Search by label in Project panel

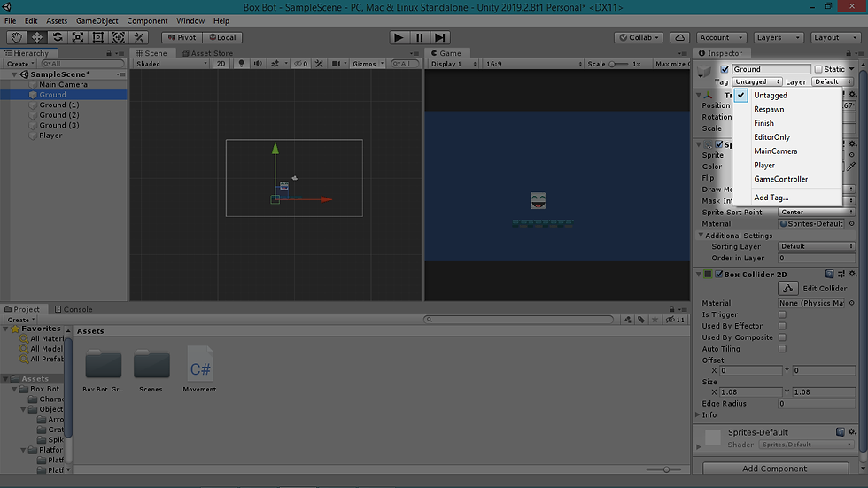(641, 319)
